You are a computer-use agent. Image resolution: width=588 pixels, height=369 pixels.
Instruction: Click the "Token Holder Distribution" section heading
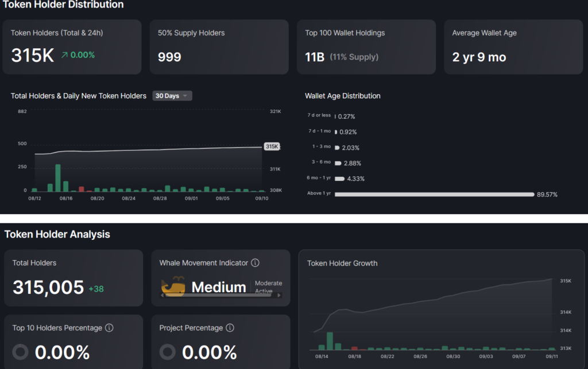point(63,5)
